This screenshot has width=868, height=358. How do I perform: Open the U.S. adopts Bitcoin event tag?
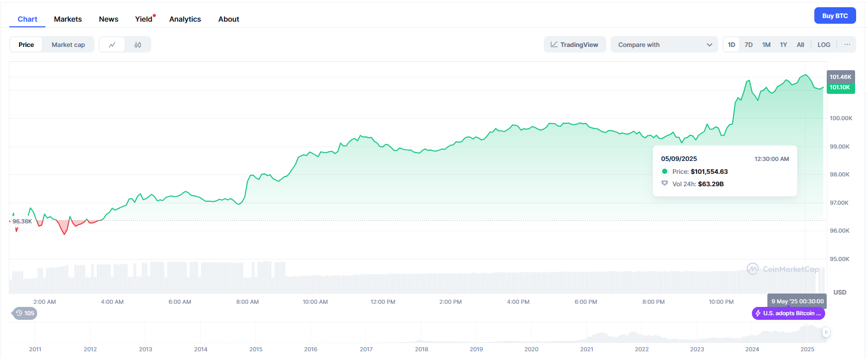pyautogui.click(x=789, y=313)
